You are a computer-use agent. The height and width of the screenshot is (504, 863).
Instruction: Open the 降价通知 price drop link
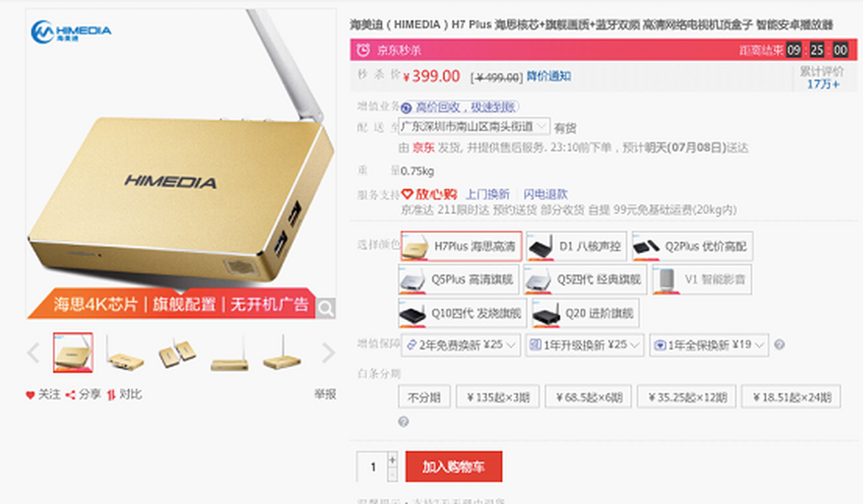coord(549,76)
